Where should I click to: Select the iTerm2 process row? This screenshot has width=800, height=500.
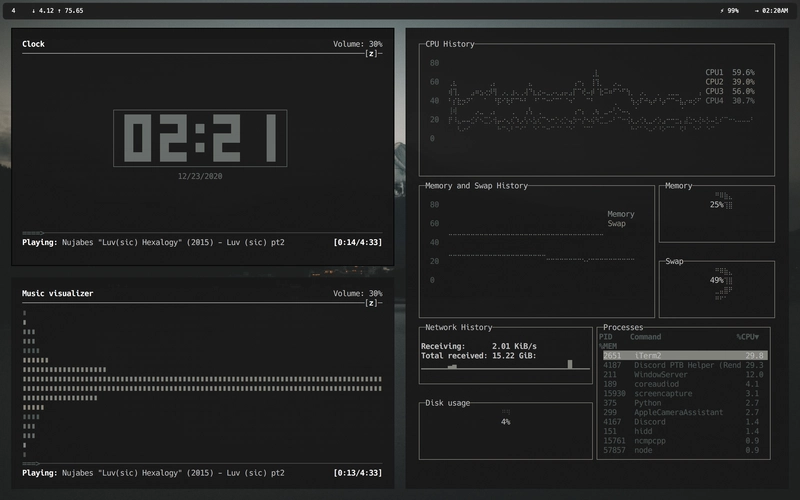(685, 356)
